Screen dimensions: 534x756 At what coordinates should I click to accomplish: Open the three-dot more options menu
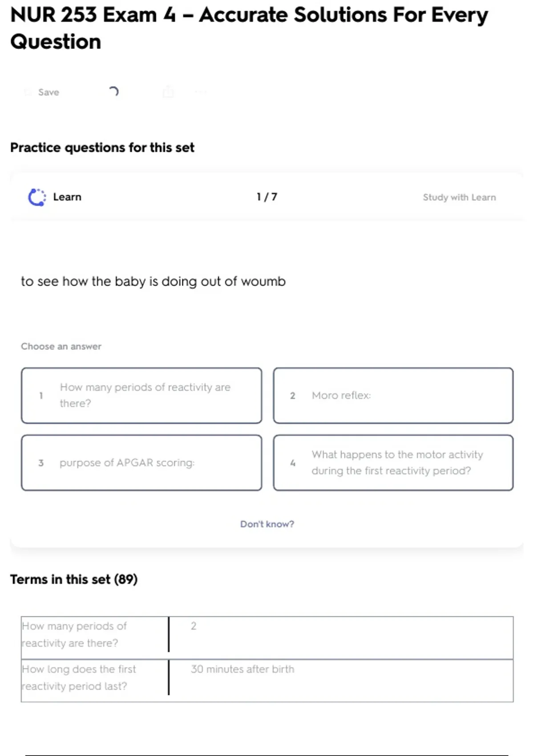coord(201,92)
